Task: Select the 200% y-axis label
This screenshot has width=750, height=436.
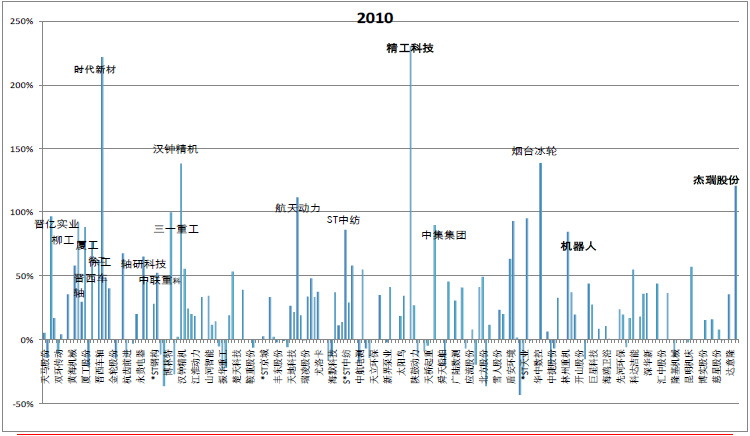Action: coord(22,85)
